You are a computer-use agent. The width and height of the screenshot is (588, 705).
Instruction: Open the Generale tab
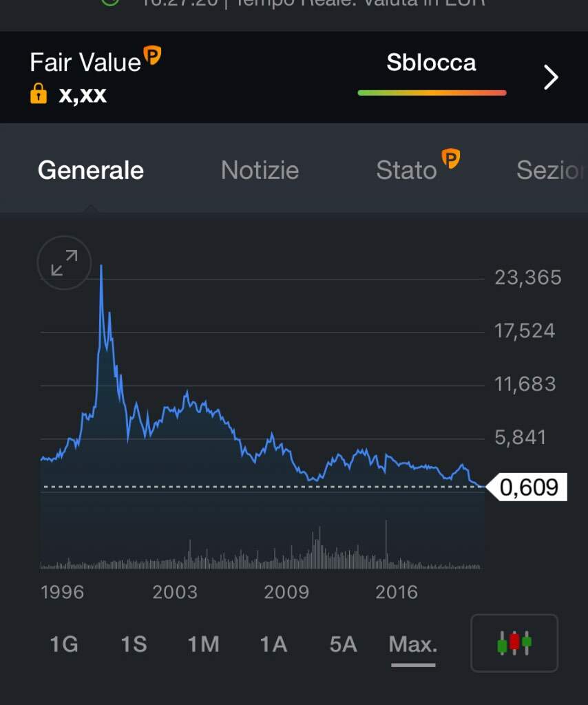(91, 171)
